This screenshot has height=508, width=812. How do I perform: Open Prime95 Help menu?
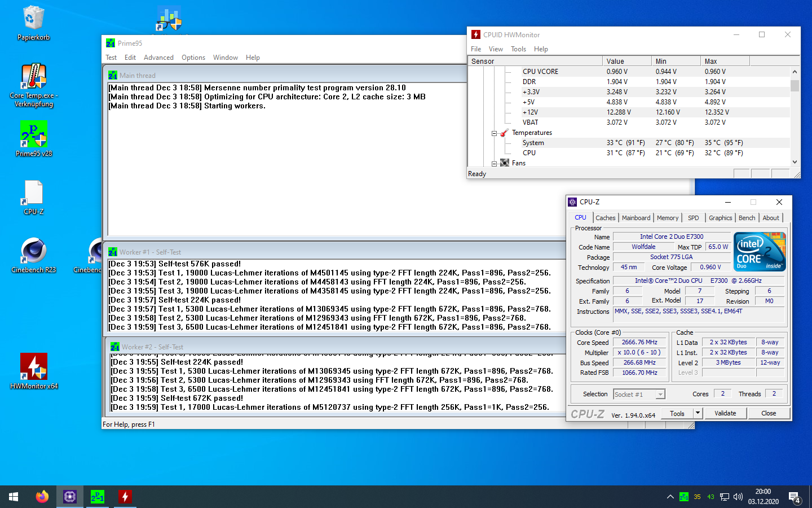coord(253,58)
